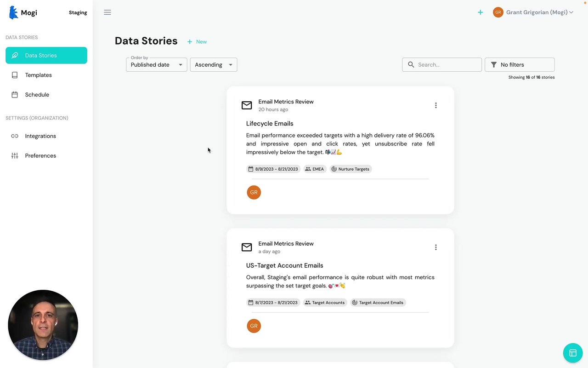Screen dimensions: 588x368
Task: Click GR avatar on Lifecycle Emails card
Action: [254, 192]
